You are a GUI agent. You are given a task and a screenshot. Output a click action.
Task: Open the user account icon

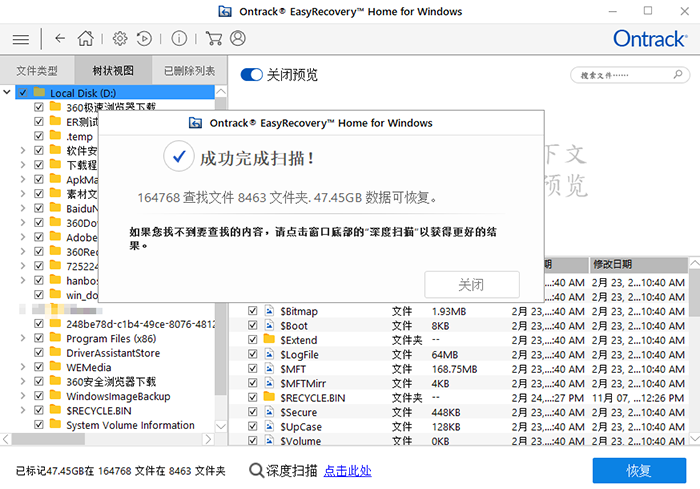pyautogui.click(x=238, y=38)
